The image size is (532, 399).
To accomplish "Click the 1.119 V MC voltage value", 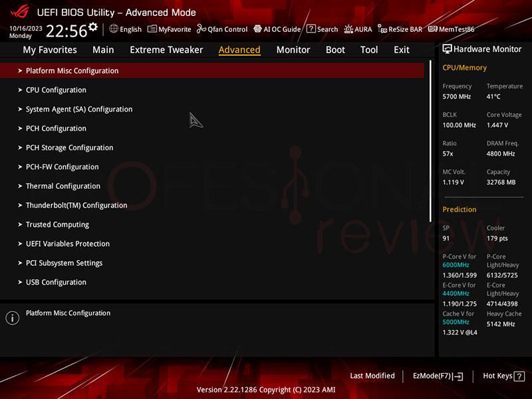I will pos(453,182).
